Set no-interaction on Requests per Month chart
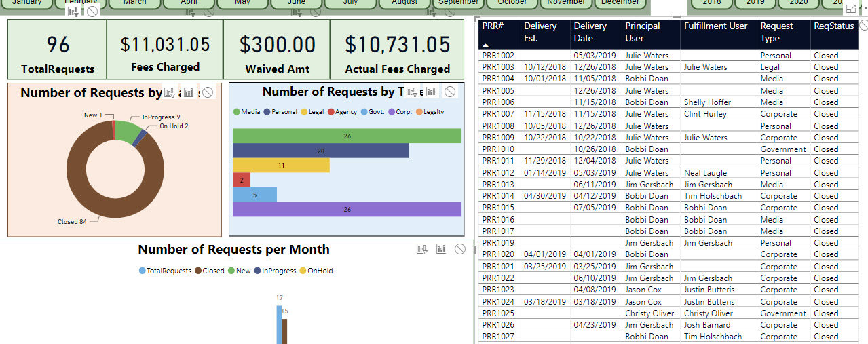Screen dimensions: 868x344 [460, 249]
